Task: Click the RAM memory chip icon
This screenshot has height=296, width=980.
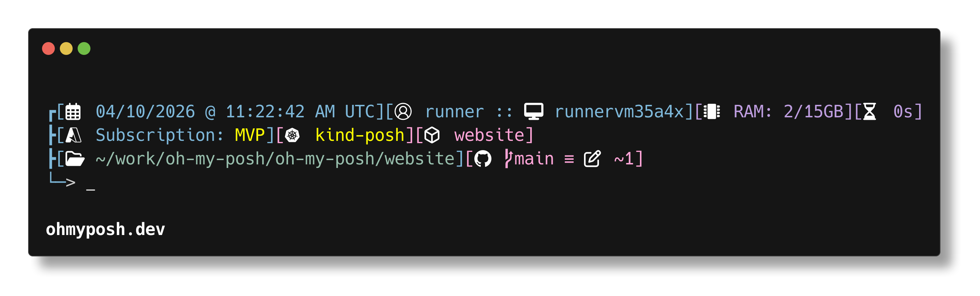Action: (x=711, y=112)
